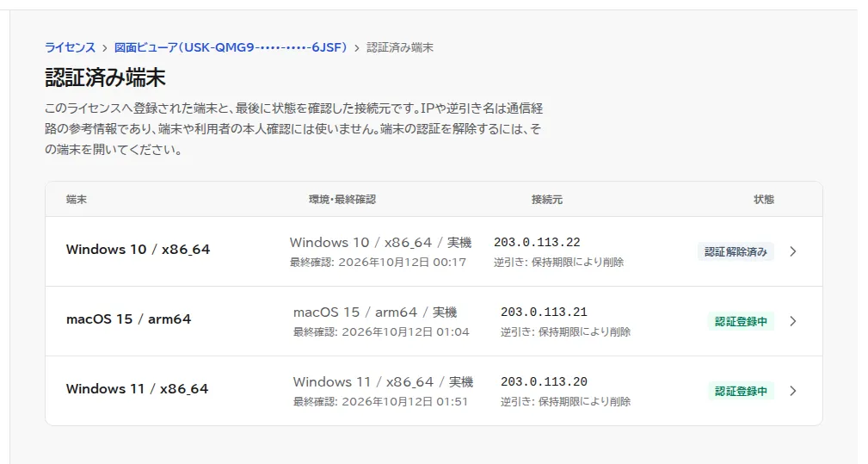Image resolution: width=868 pixels, height=464 pixels.
Task: Click 最終確認 2026年10月12日 01:51 text
Action: click(x=381, y=402)
